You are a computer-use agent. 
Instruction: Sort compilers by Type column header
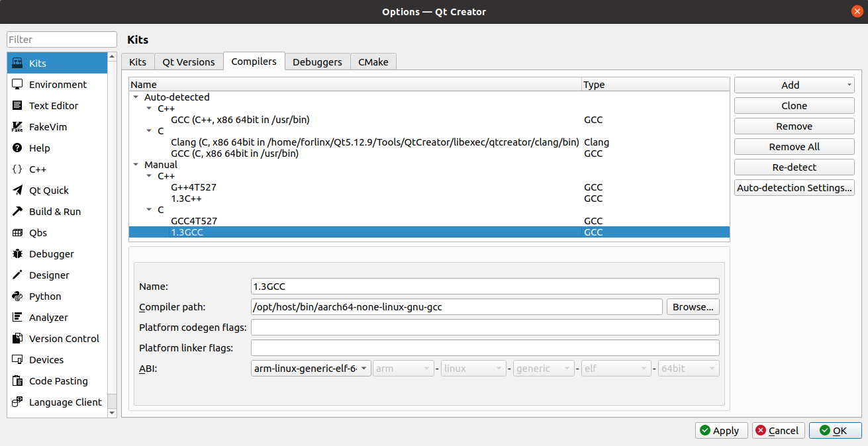(x=655, y=85)
